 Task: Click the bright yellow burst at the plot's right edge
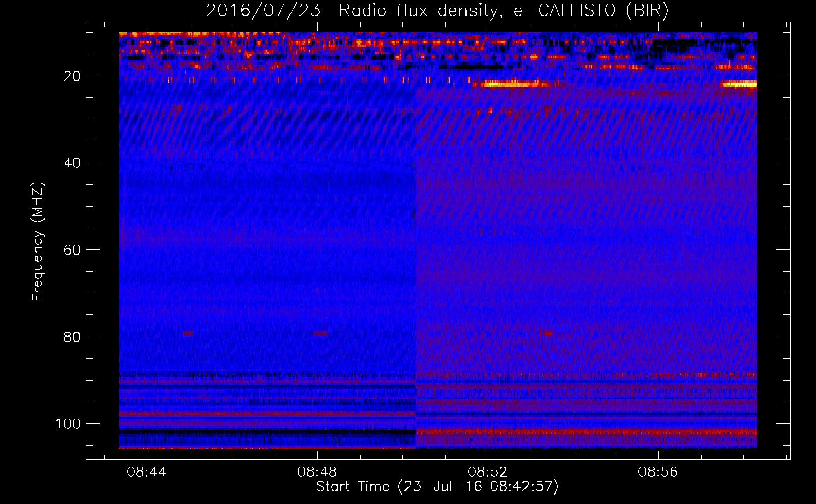click(x=739, y=84)
